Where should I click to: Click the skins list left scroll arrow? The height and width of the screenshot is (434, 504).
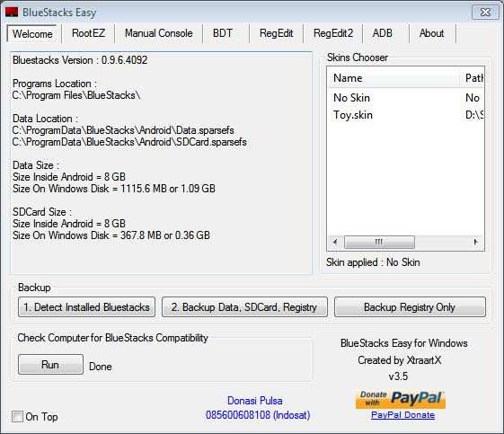[x=335, y=242]
